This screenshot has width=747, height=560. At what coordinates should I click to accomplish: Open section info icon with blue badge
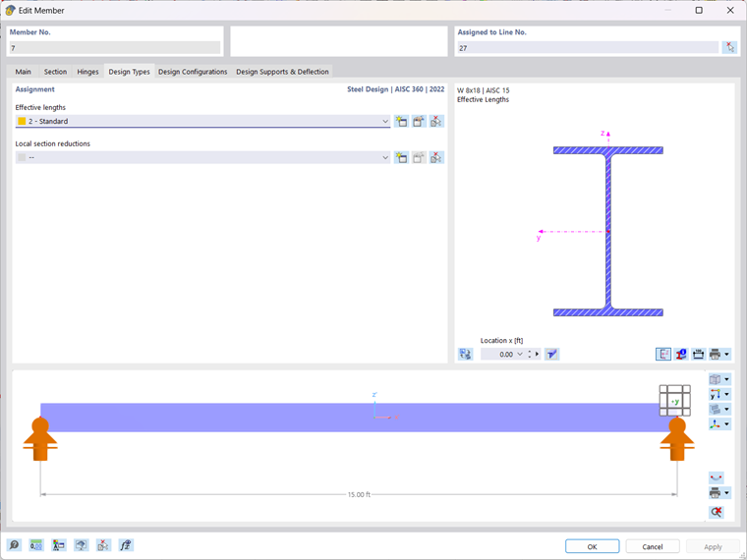(x=681, y=354)
